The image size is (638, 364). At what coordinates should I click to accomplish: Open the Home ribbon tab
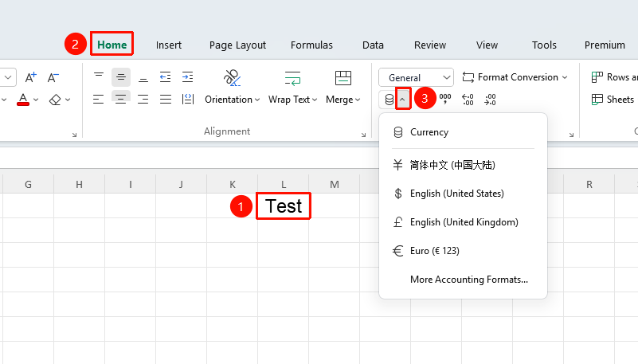112,45
